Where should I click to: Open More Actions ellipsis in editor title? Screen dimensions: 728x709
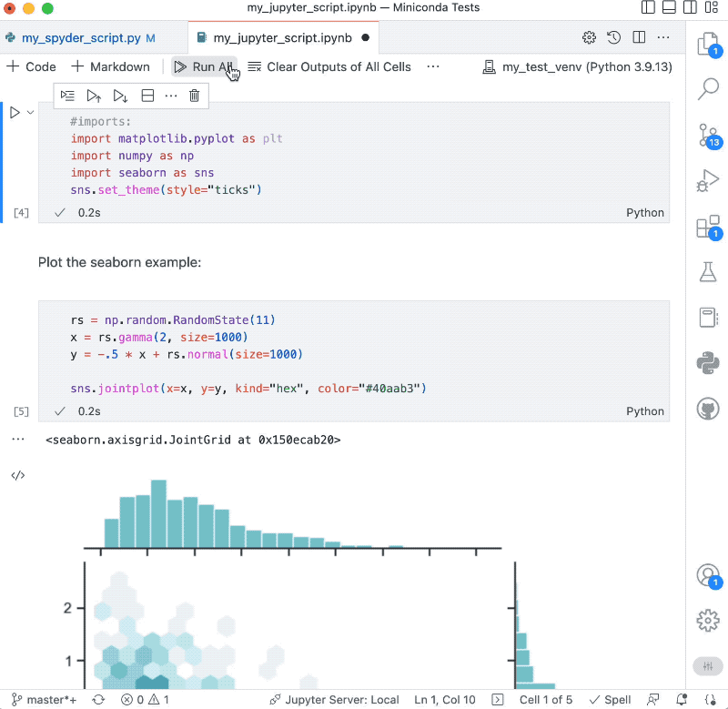coord(663,37)
